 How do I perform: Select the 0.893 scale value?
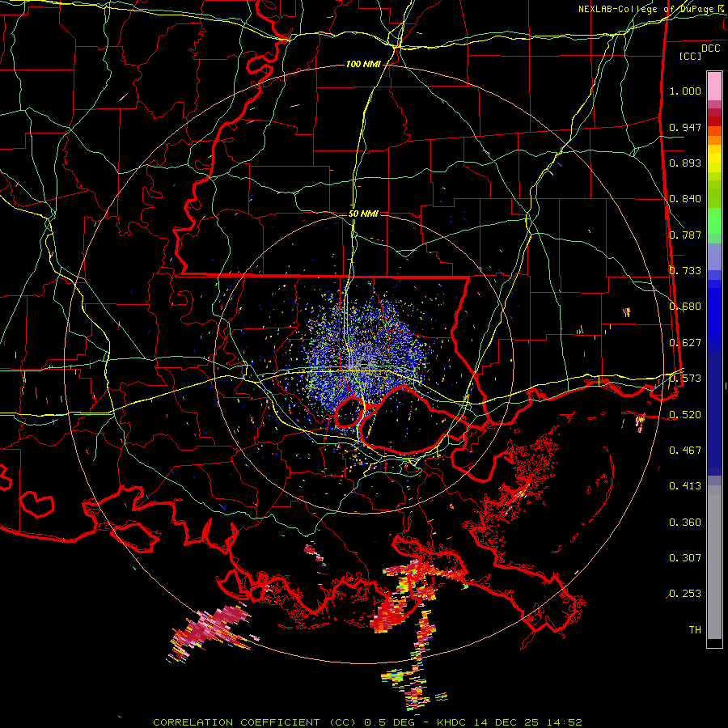(x=685, y=163)
